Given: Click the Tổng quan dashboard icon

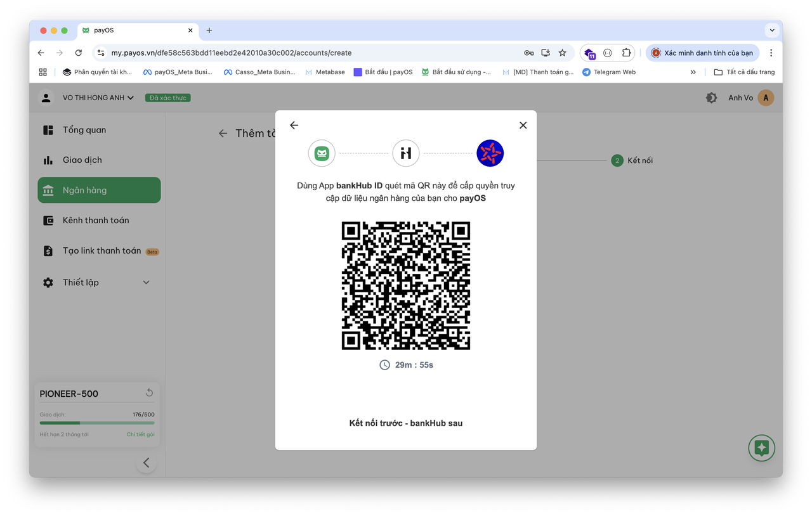Looking at the screenshot, I should [48, 130].
